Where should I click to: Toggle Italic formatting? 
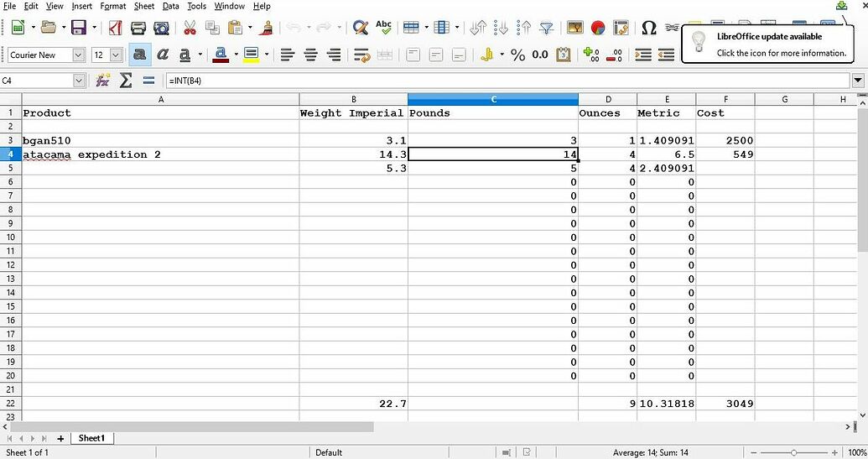(x=162, y=55)
